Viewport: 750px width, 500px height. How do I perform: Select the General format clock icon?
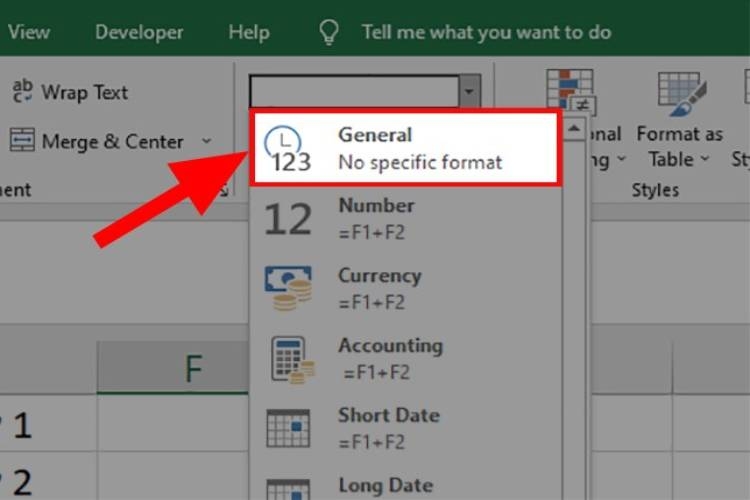pyautogui.click(x=287, y=149)
